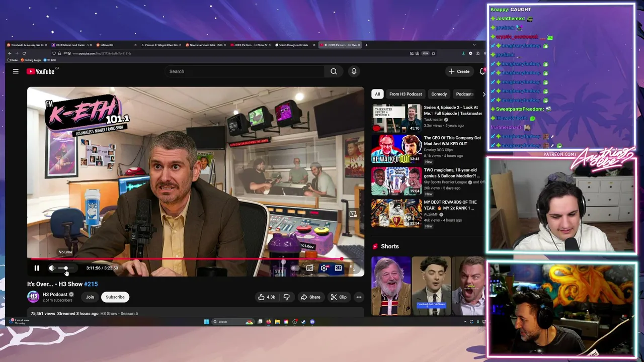Open the Dailies bookmarks folder

click(13, 60)
